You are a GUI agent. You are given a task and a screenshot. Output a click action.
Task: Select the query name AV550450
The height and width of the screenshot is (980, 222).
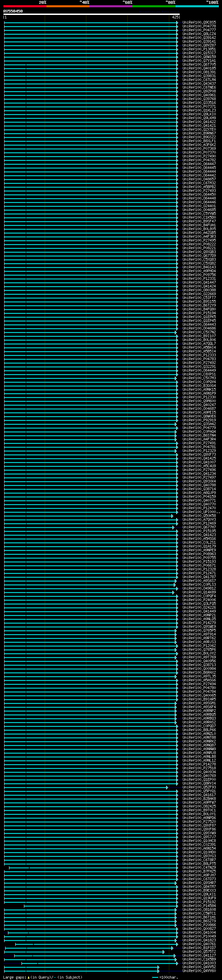[x=13, y=11]
